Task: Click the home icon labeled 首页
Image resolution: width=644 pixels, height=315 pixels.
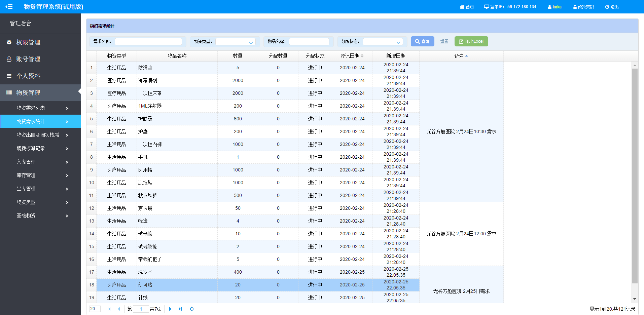Action: [x=462, y=7]
